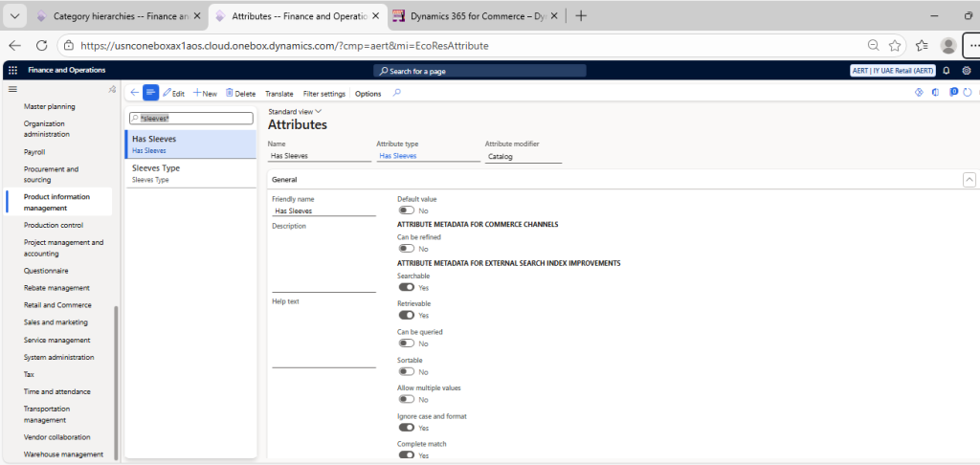Open the app launcher waffle icon
The height and width of the screenshot is (465, 980).
pyautogui.click(x=12, y=71)
